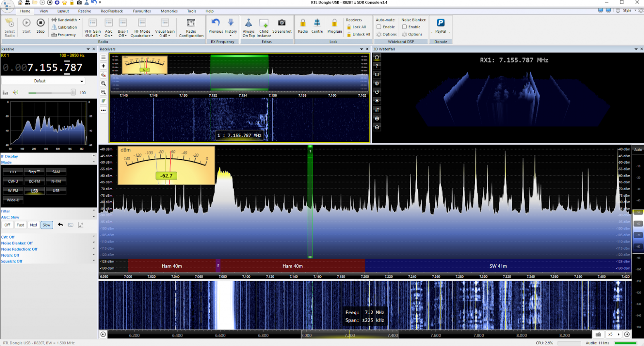
Task: Lock the Centre frequency
Action: [x=317, y=23]
